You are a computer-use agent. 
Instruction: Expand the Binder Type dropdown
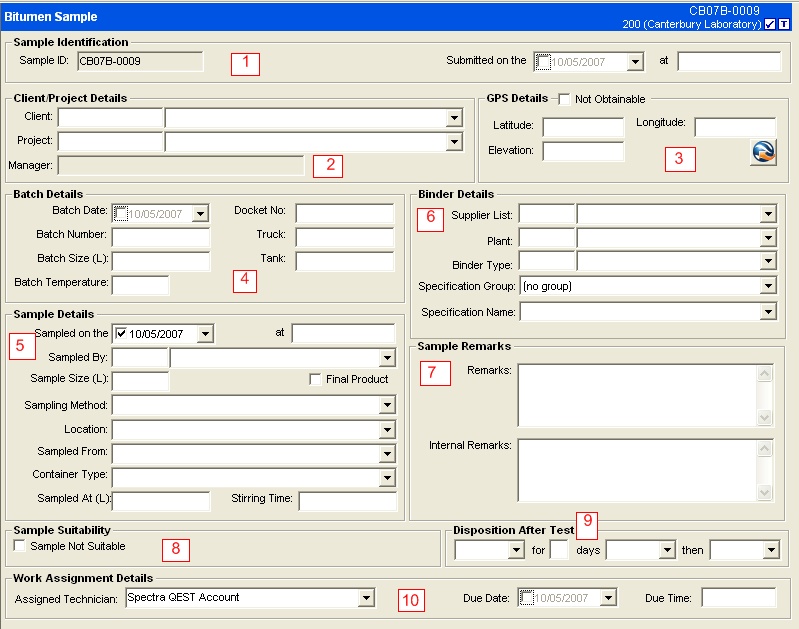[x=767, y=263]
